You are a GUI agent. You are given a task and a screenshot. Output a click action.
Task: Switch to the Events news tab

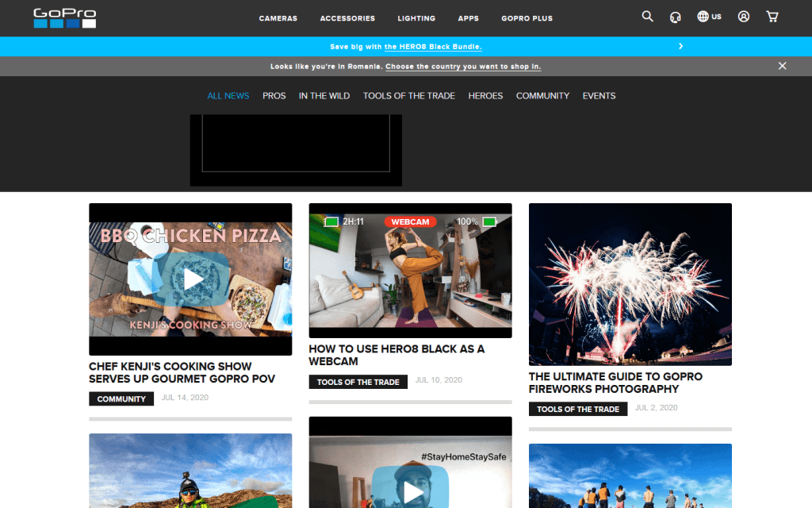[599, 96]
